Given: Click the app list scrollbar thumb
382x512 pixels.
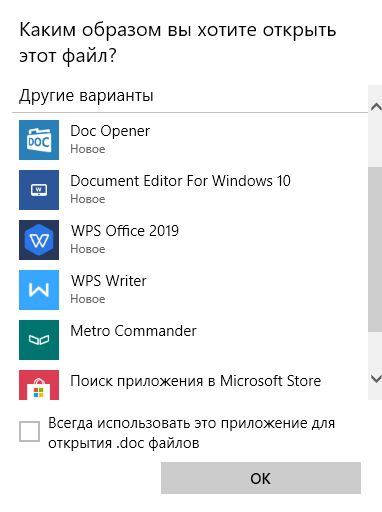Looking at the screenshot, I should click(x=375, y=249).
